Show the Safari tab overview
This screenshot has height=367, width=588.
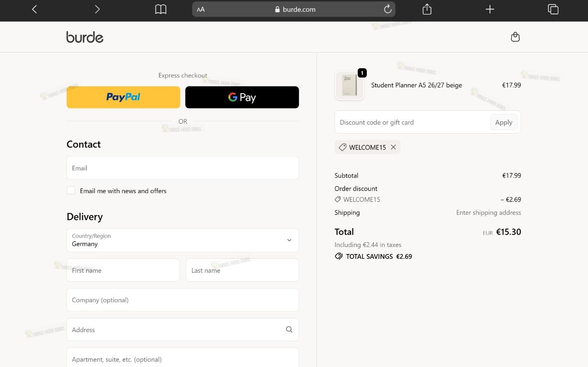[x=553, y=9]
